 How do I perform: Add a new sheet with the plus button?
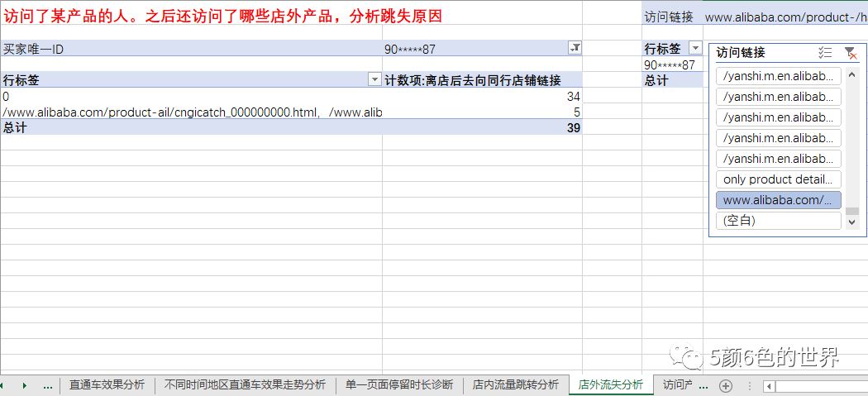coord(725,385)
